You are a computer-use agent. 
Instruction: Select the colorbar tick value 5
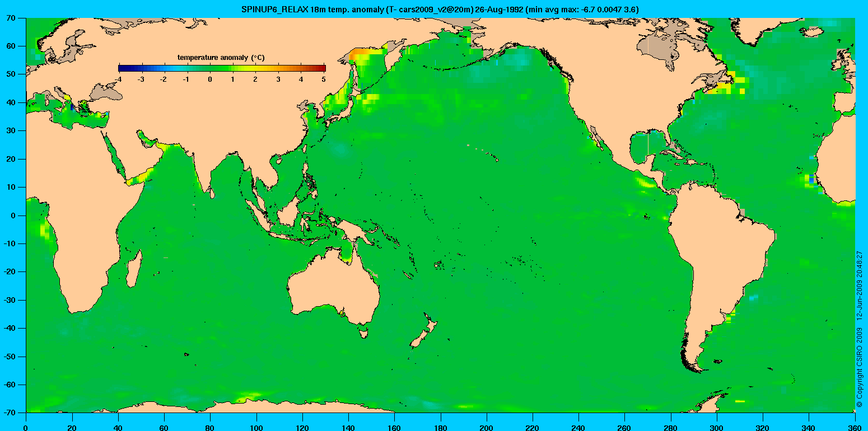click(x=325, y=79)
